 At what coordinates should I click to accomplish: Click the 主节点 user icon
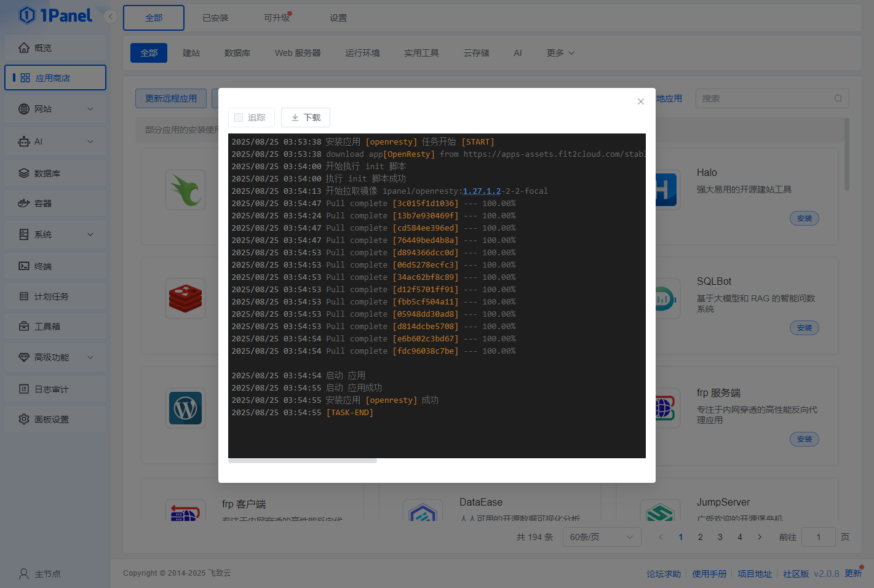click(24, 574)
